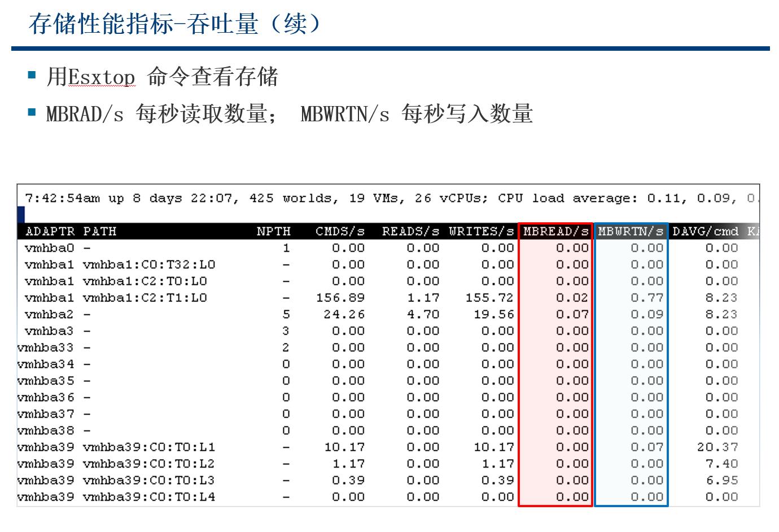Click the MBWRTN/s column header
779x532 pixels.
click(630, 231)
